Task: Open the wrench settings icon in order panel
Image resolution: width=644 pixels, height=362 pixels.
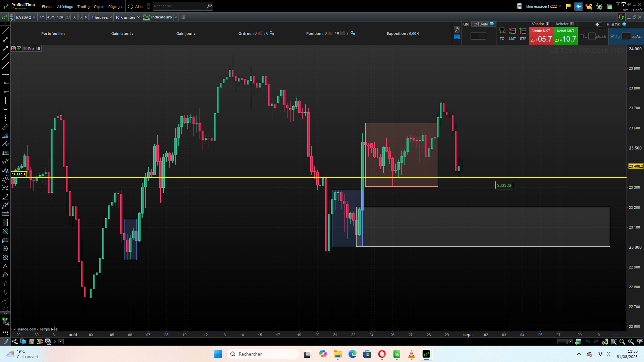Action: [x=457, y=29]
